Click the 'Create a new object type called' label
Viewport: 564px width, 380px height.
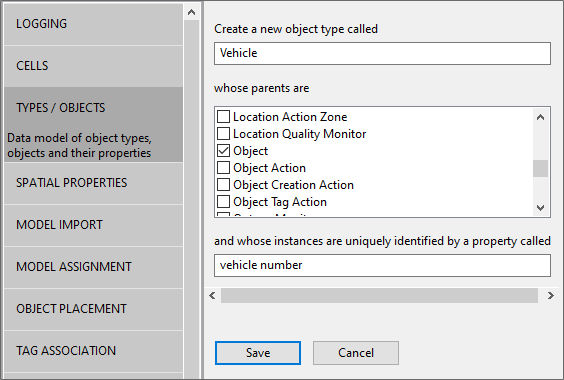click(x=296, y=29)
